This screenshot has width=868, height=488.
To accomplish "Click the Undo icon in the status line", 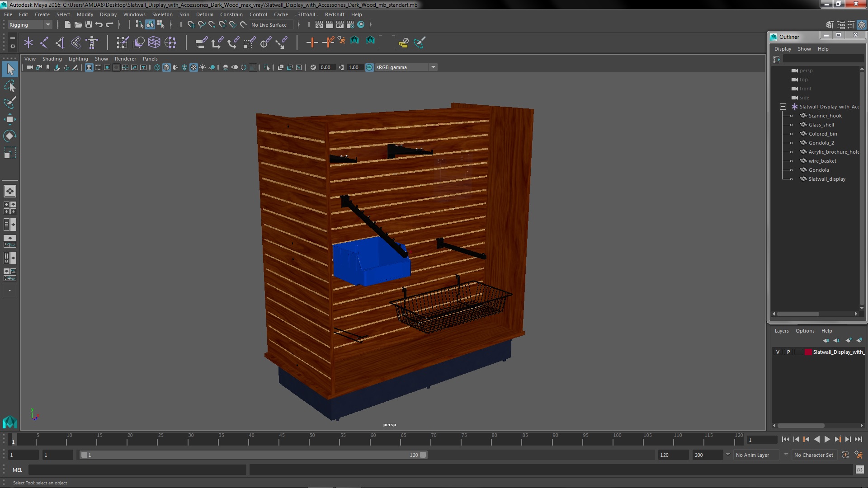I will [x=99, y=25].
